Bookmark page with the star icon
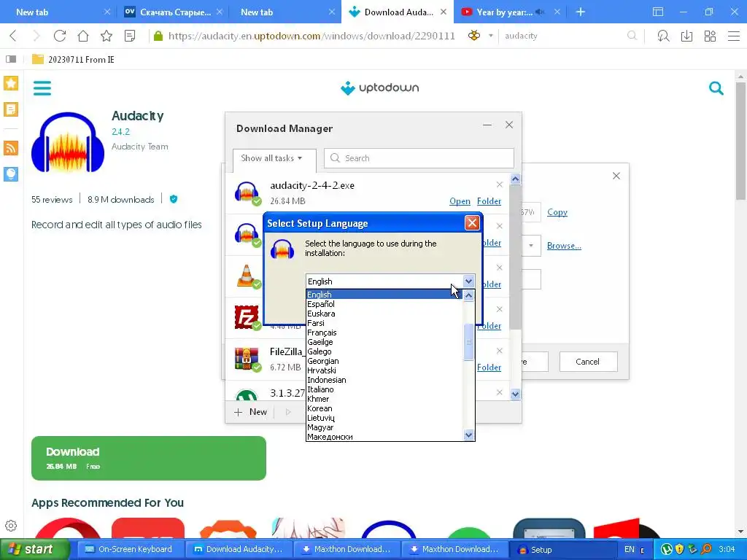Screen dimensions: 747x560 click(x=107, y=36)
